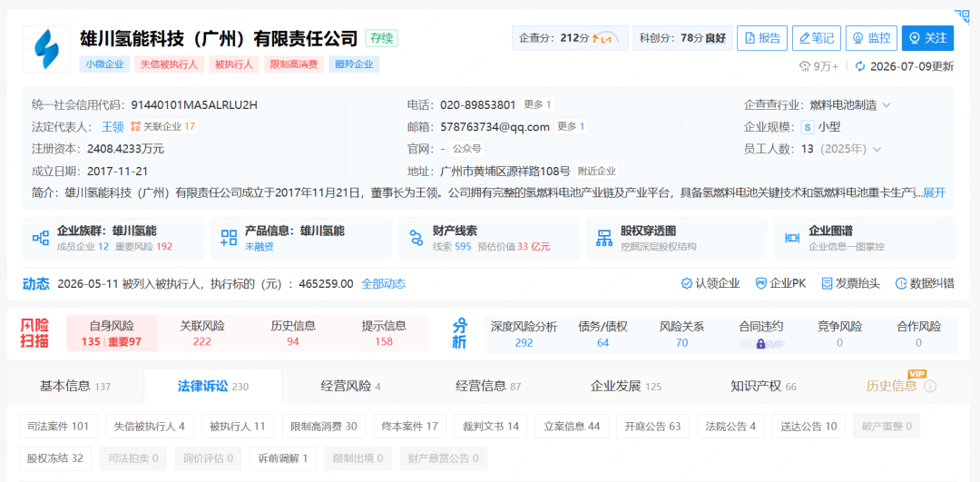This screenshot has width=980, height=482.
Task: Open 风险关系 70 analysis
Action: [x=681, y=334]
